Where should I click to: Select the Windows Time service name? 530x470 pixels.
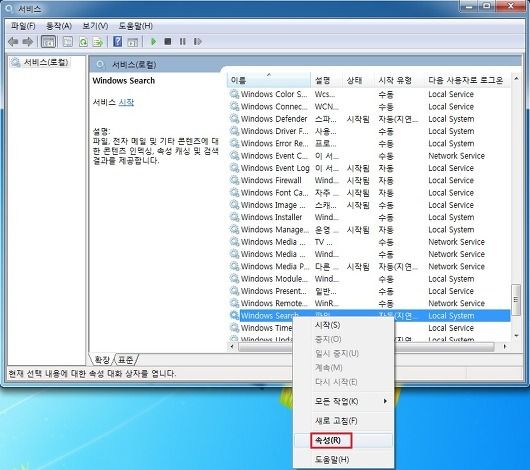coord(266,328)
